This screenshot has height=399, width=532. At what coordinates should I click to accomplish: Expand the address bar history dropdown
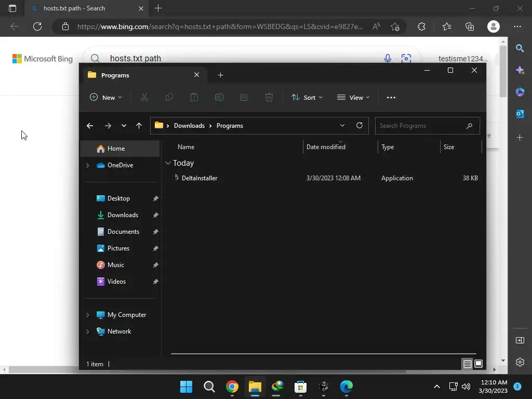342,125
